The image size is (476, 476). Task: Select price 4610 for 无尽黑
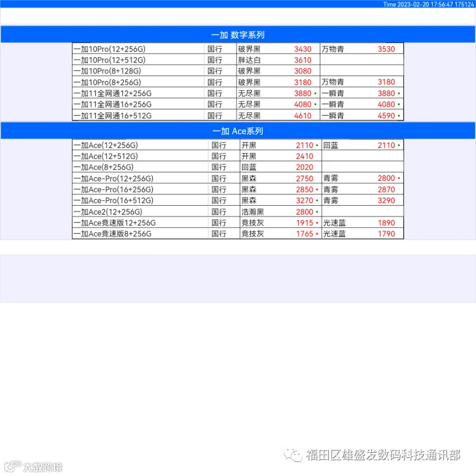click(x=303, y=115)
